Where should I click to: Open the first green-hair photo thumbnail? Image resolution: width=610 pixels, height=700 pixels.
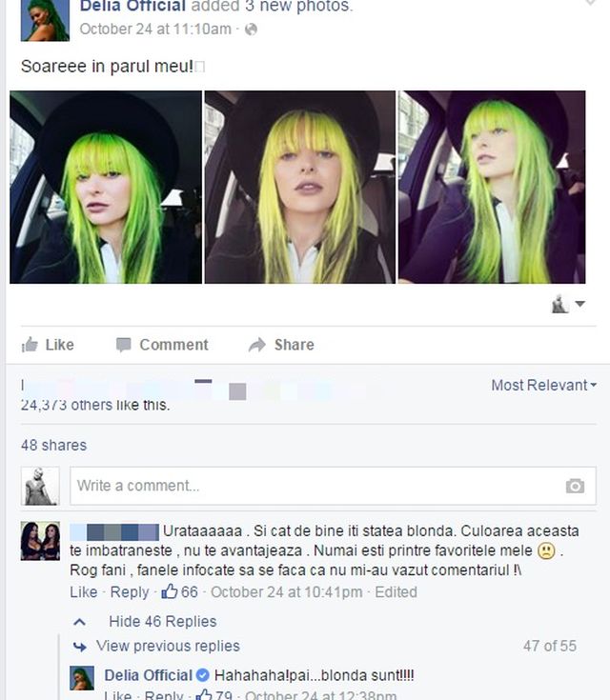106,187
